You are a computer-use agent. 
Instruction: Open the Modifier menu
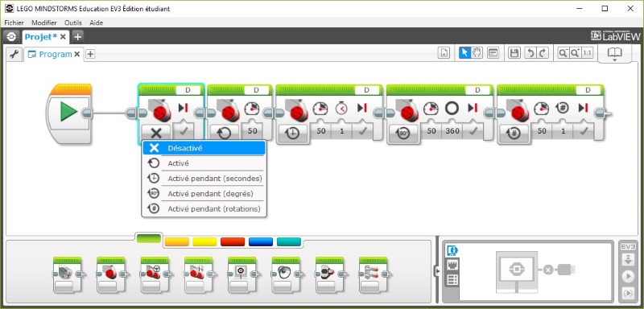pyautogui.click(x=44, y=23)
